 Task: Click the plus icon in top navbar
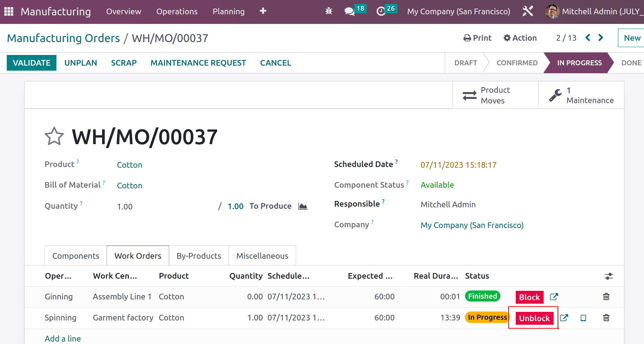tap(263, 11)
